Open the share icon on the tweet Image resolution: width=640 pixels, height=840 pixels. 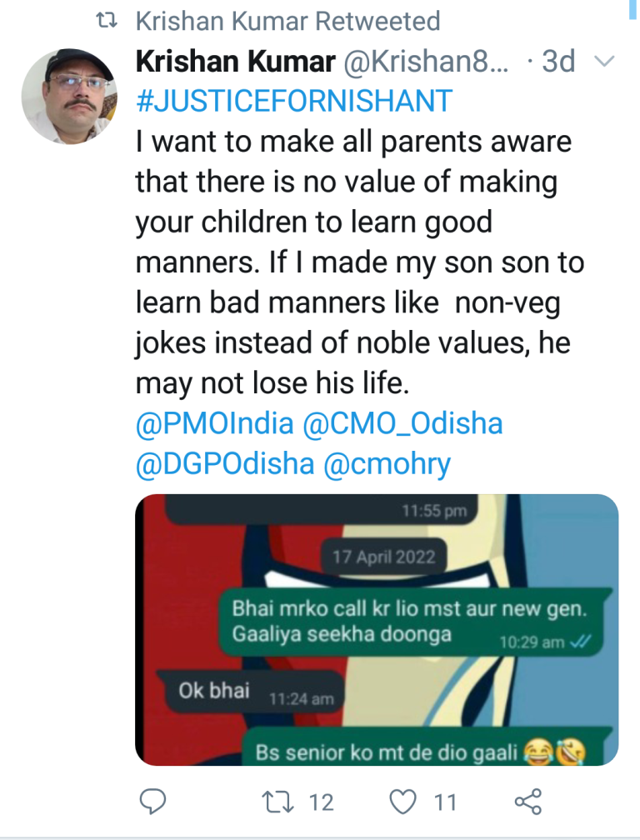click(527, 802)
